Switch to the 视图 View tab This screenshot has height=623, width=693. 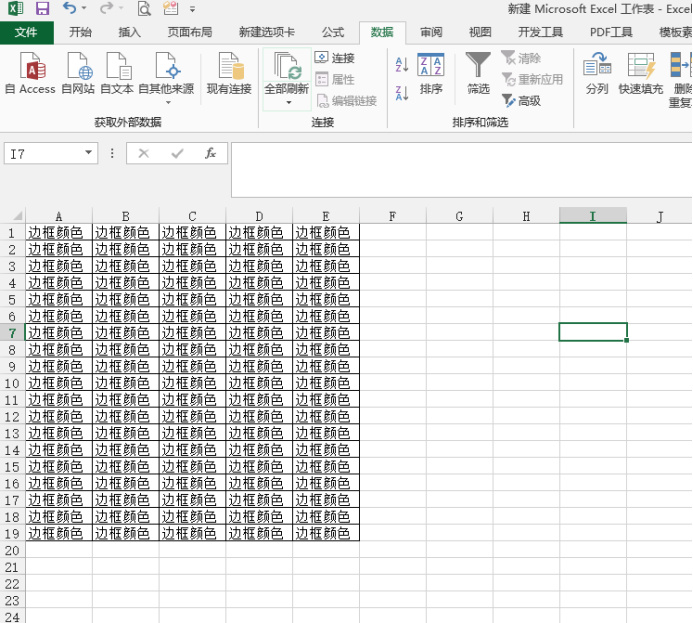pos(480,32)
